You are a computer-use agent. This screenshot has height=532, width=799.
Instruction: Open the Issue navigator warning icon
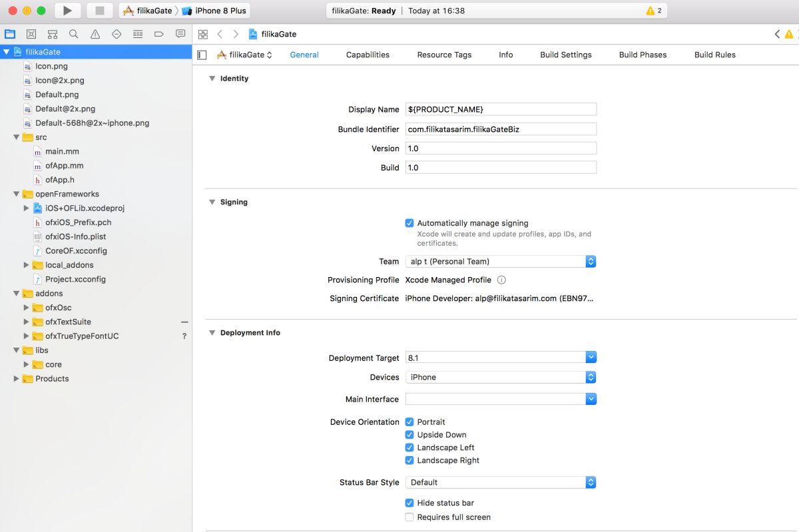pos(95,34)
